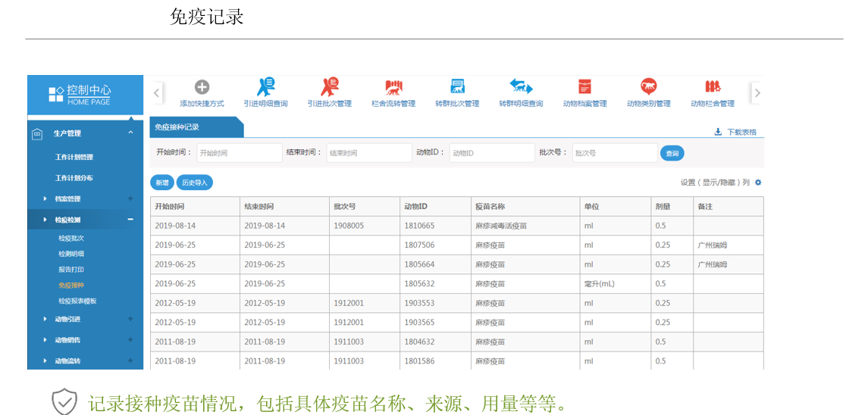Select 检疫批次 submenu item
The width and height of the screenshot is (868, 415).
(x=71, y=238)
